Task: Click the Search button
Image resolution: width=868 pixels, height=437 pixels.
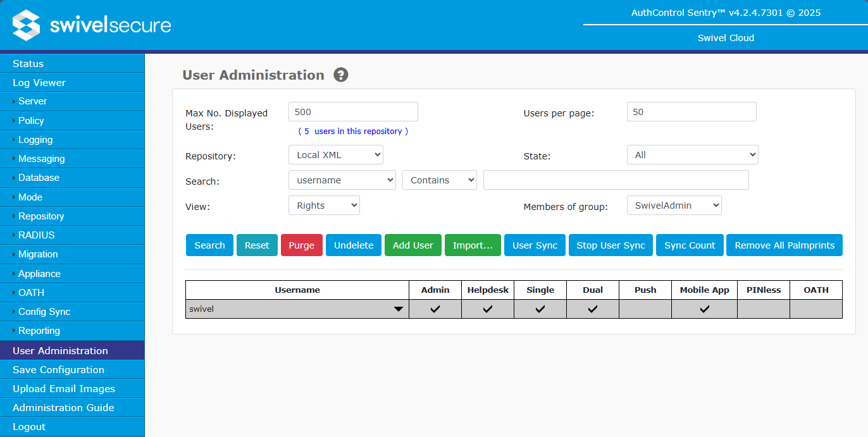Action: click(x=209, y=245)
